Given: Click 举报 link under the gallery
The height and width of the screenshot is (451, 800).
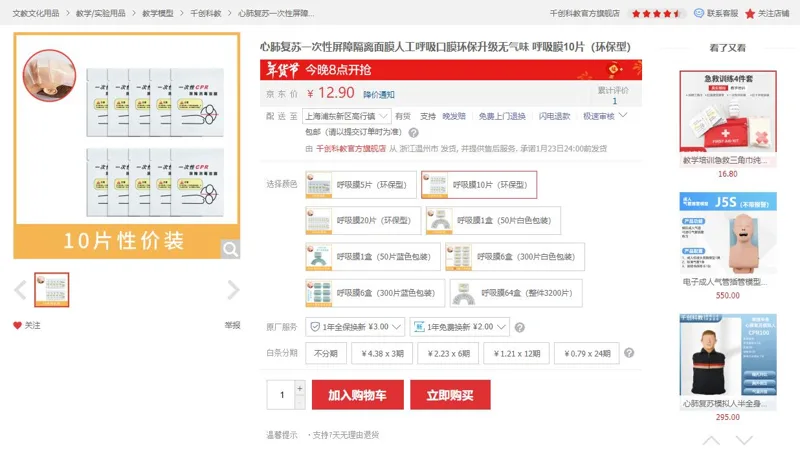Looking at the screenshot, I should pos(232,325).
